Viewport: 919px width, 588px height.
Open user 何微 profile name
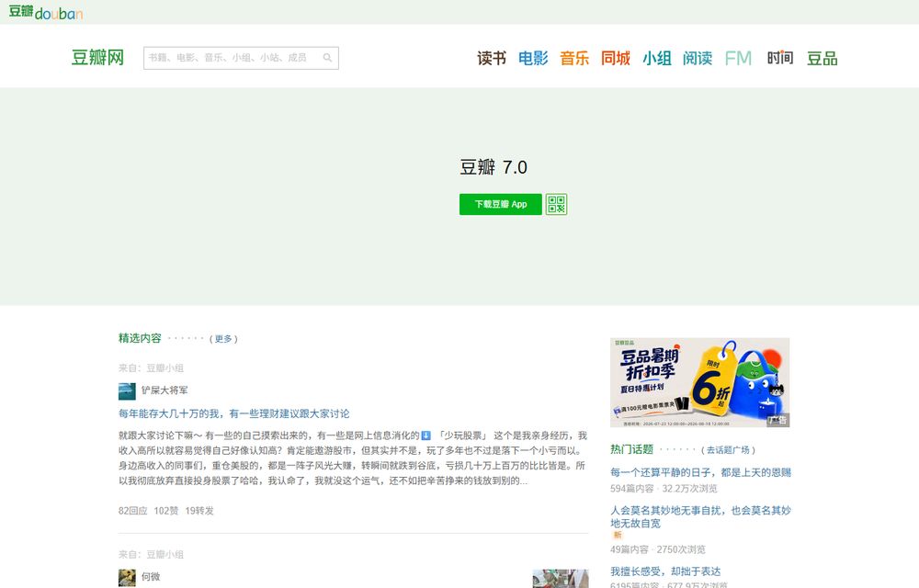(151, 576)
